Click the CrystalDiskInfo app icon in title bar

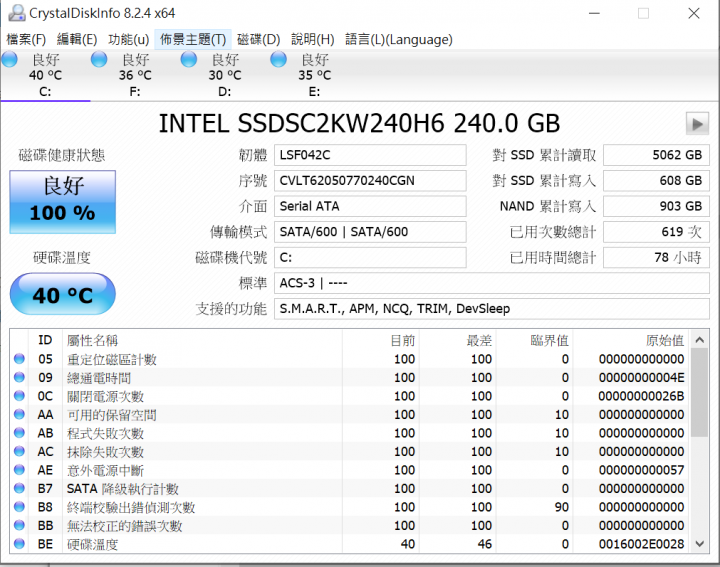tap(17, 13)
